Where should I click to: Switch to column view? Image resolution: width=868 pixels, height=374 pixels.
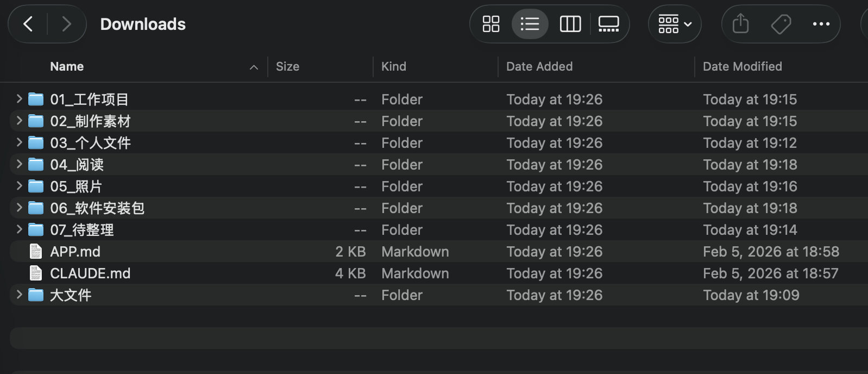point(570,24)
